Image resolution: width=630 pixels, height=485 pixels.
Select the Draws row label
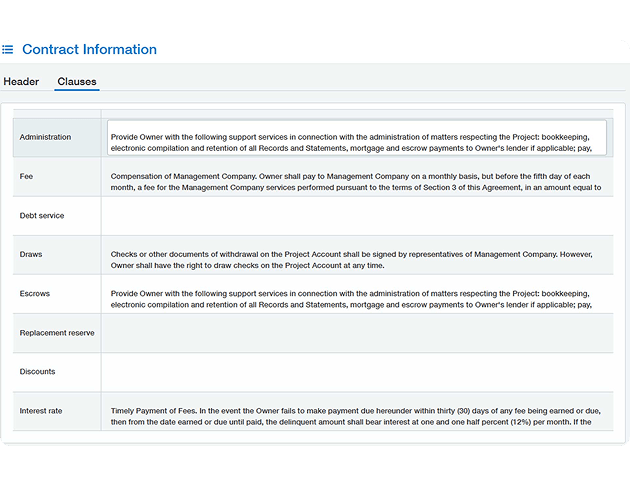coord(31,254)
